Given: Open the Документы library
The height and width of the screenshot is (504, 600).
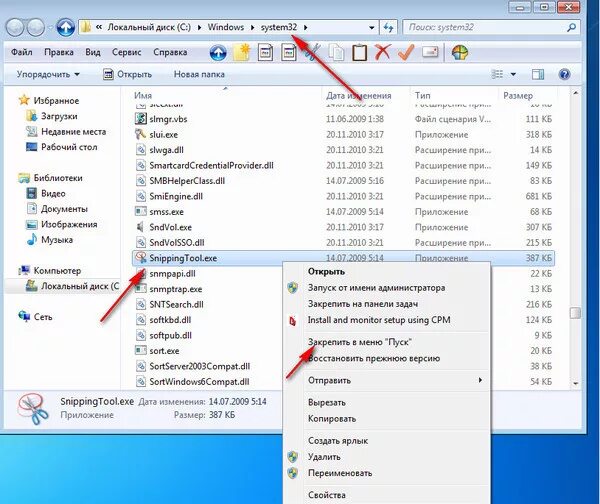Looking at the screenshot, I should (x=57, y=209).
